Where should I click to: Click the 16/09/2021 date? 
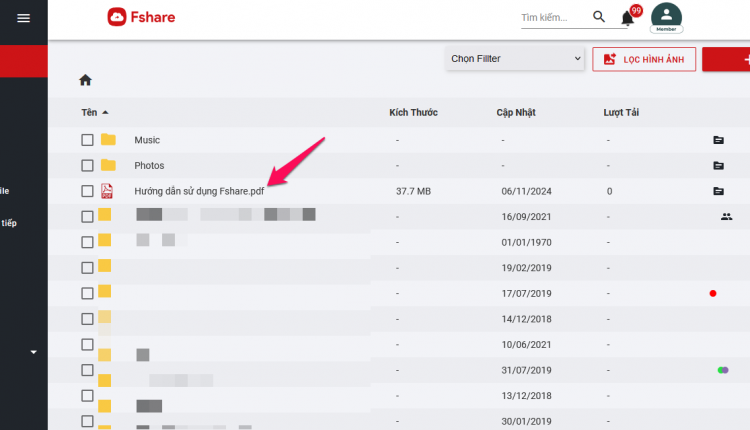526,217
